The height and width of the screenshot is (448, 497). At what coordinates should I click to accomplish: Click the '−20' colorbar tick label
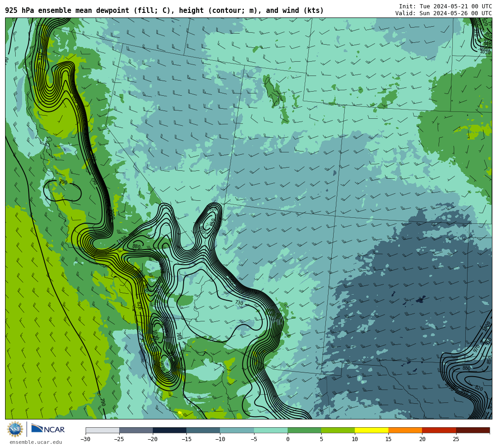(x=153, y=439)
